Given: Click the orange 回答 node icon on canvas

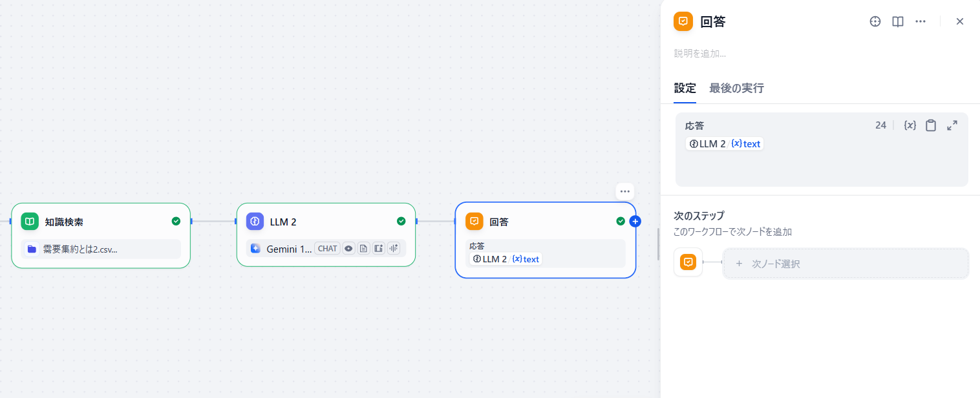Looking at the screenshot, I should [x=474, y=222].
